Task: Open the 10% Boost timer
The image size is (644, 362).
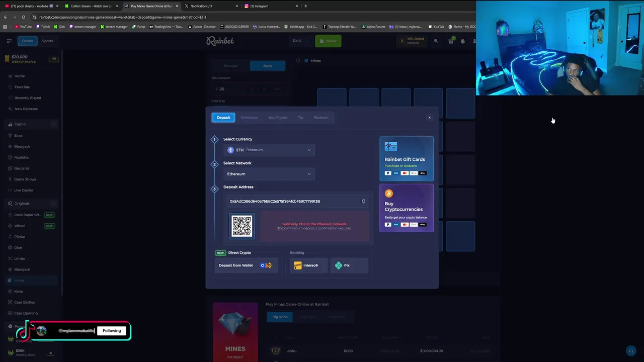Action: point(413,41)
